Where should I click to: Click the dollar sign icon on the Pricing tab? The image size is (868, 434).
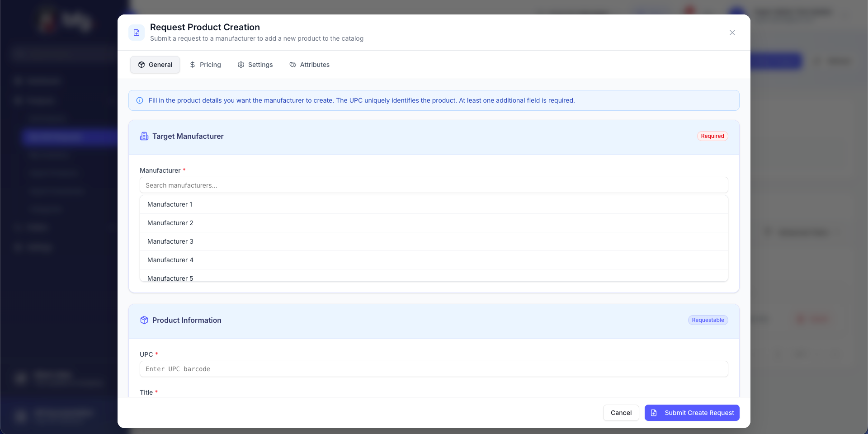click(x=193, y=65)
